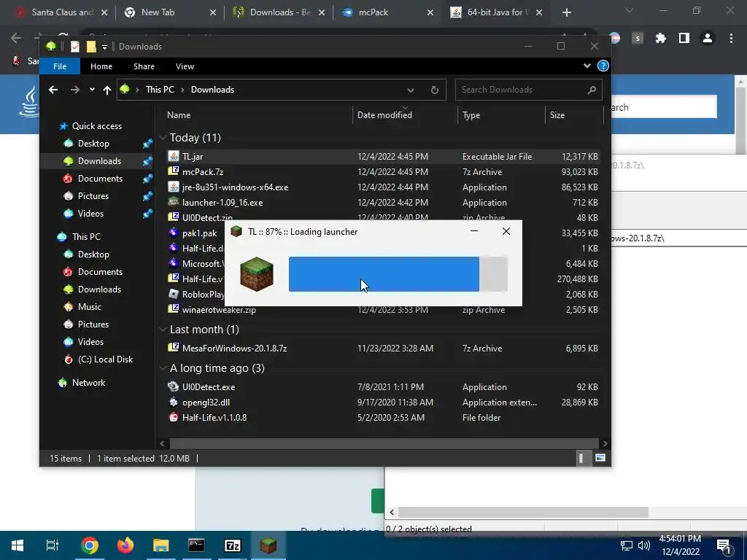This screenshot has width=747, height=560.
Task: Open File Explorer help icon
Action: [603, 66]
